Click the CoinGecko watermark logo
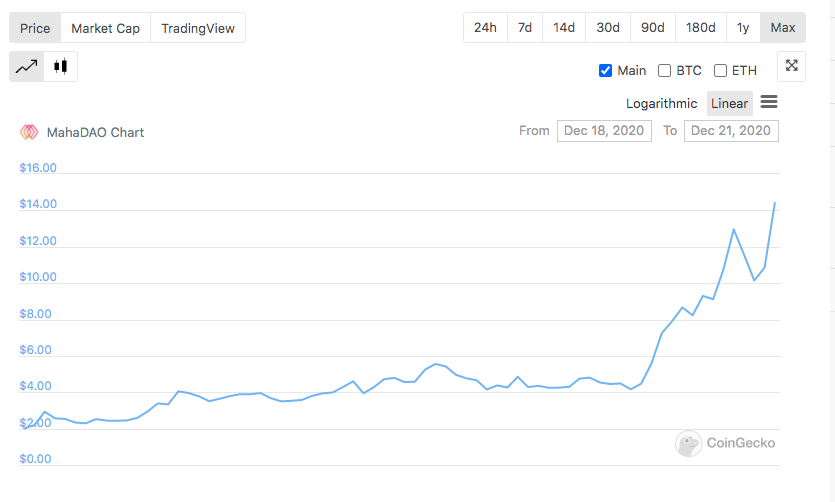Image resolution: width=835 pixels, height=502 pixels. tap(689, 443)
